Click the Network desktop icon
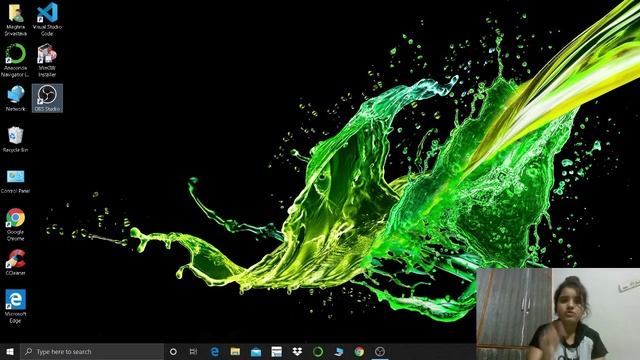Viewport: 640px width, 360px height. click(x=16, y=98)
